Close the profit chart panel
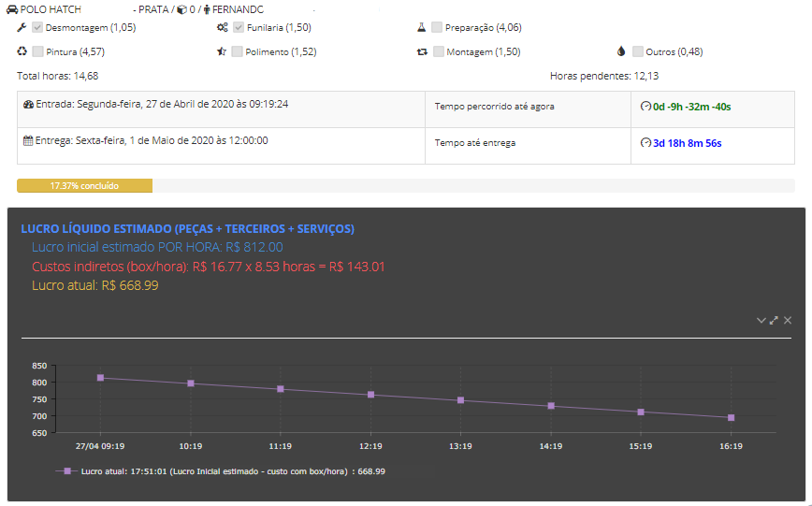The width and height of the screenshot is (812, 506). coord(788,321)
